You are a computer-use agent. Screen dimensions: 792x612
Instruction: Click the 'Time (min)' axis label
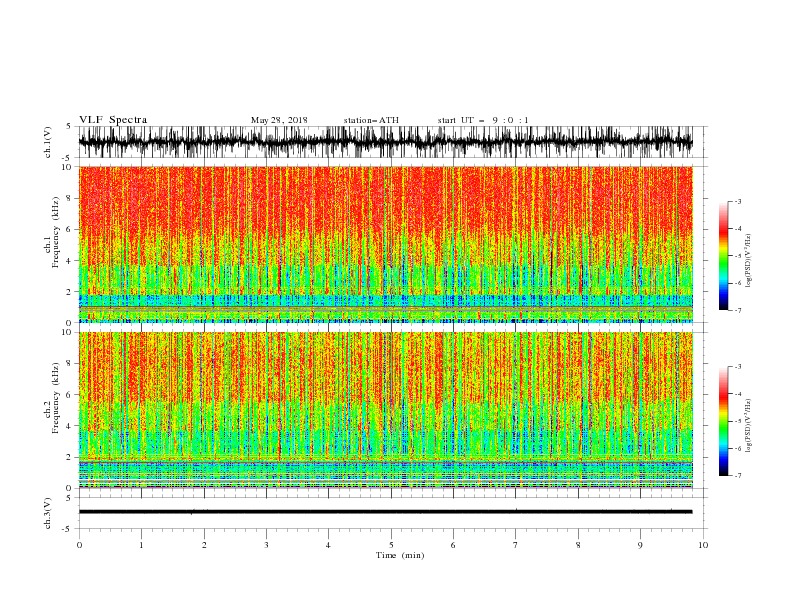point(400,555)
